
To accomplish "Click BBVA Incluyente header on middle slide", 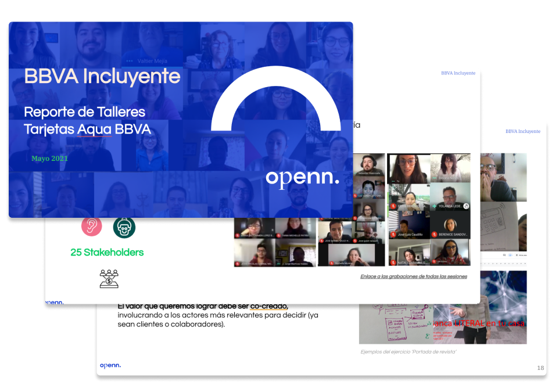I will pos(458,73).
